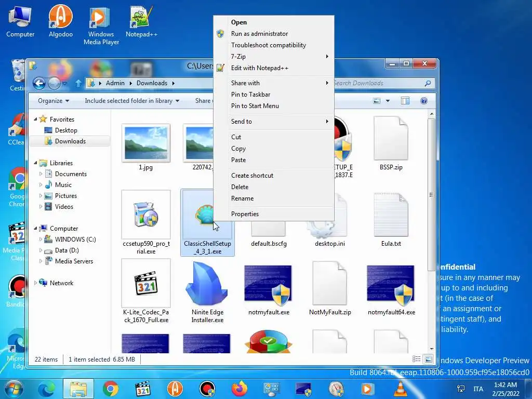Select Downloads in navigation pane

tap(70, 141)
